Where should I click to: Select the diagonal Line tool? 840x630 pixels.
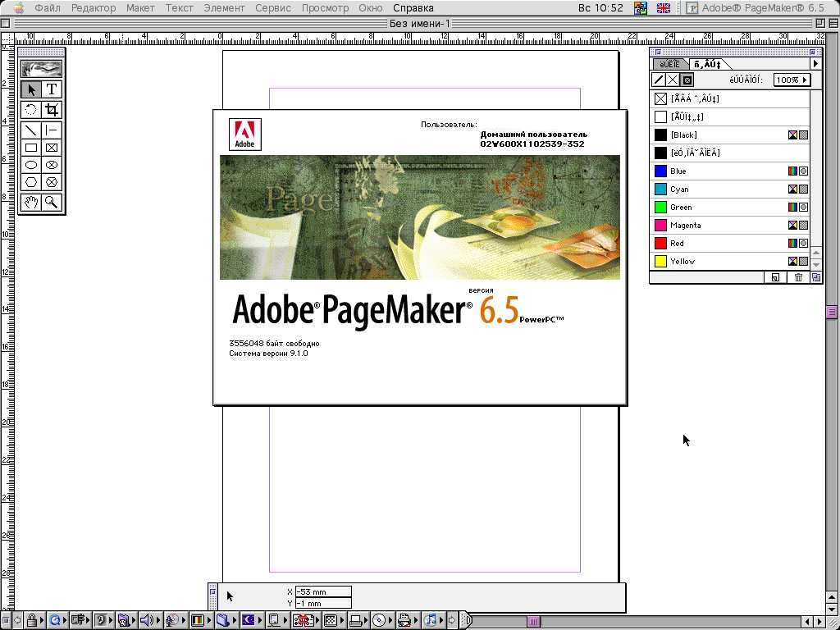[x=31, y=130]
